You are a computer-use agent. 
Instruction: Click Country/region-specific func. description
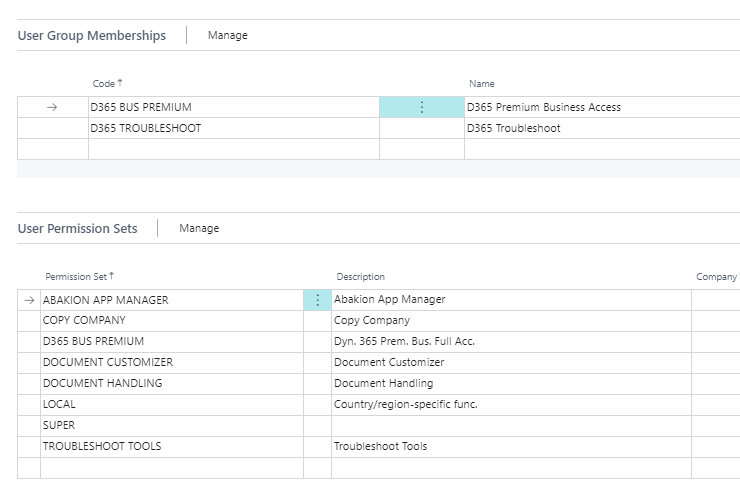pos(511,404)
